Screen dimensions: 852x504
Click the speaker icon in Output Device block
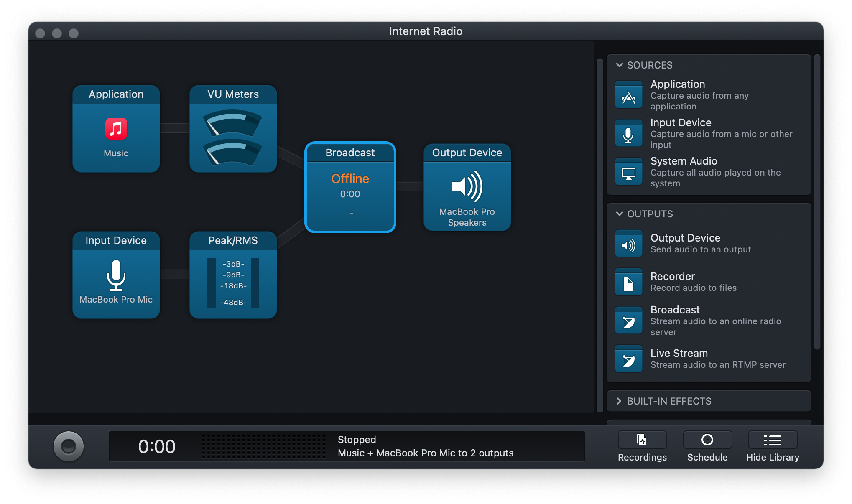point(467,186)
